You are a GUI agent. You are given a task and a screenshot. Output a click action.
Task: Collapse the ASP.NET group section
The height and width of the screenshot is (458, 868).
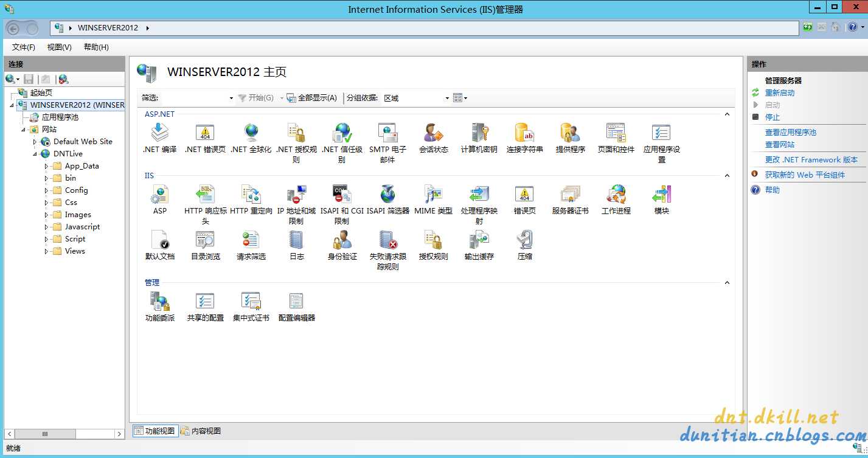pyautogui.click(x=727, y=114)
